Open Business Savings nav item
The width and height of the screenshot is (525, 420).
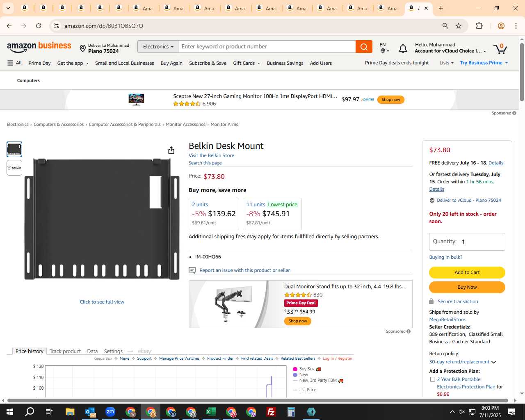click(285, 63)
